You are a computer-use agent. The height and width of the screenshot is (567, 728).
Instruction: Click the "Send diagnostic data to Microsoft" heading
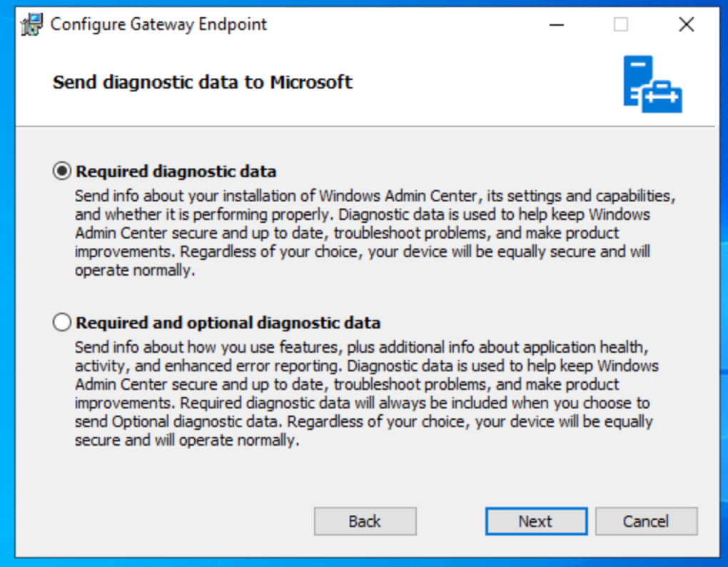pyautogui.click(x=203, y=82)
